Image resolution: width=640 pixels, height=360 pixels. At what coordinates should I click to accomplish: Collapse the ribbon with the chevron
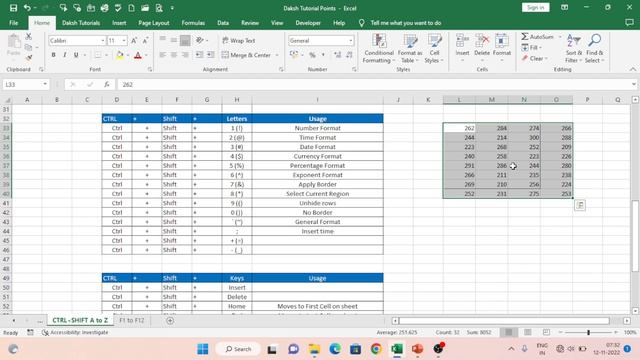[632, 69]
